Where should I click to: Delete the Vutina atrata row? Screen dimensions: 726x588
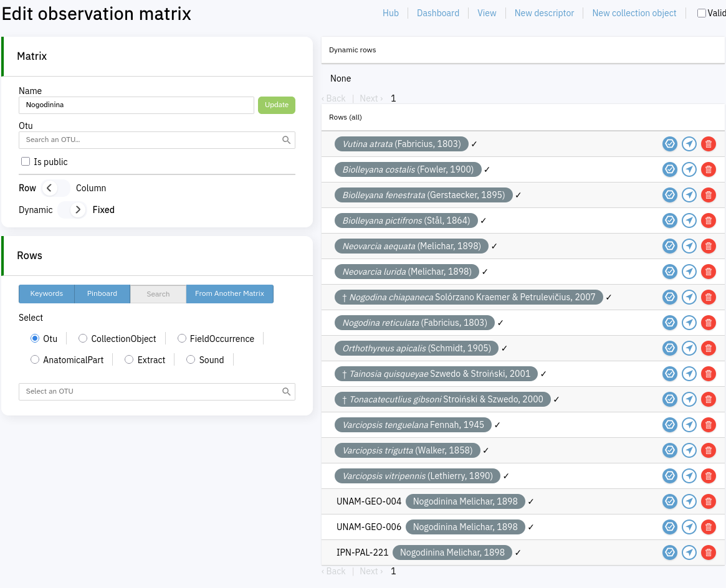coord(708,144)
